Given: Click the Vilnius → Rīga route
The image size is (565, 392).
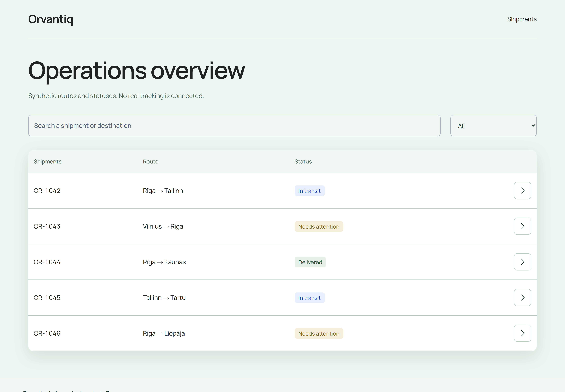Looking at the screenshot, I should tap(163, 226).
